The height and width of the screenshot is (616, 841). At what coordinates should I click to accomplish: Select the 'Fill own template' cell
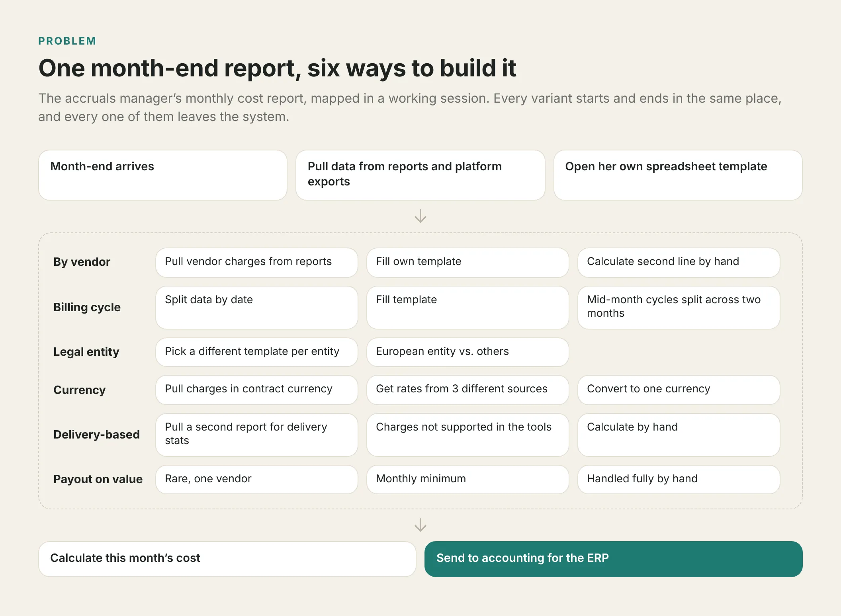click(x=467, y=263)
